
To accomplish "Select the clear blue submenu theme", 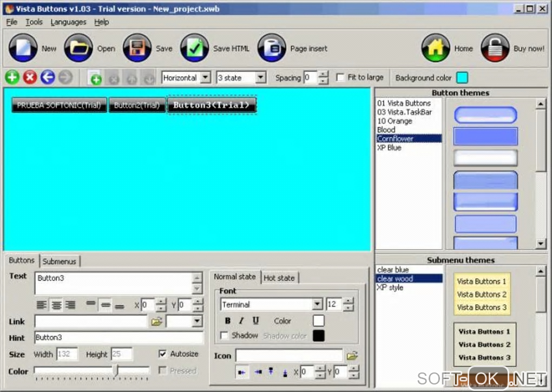I will click(392, 270).
